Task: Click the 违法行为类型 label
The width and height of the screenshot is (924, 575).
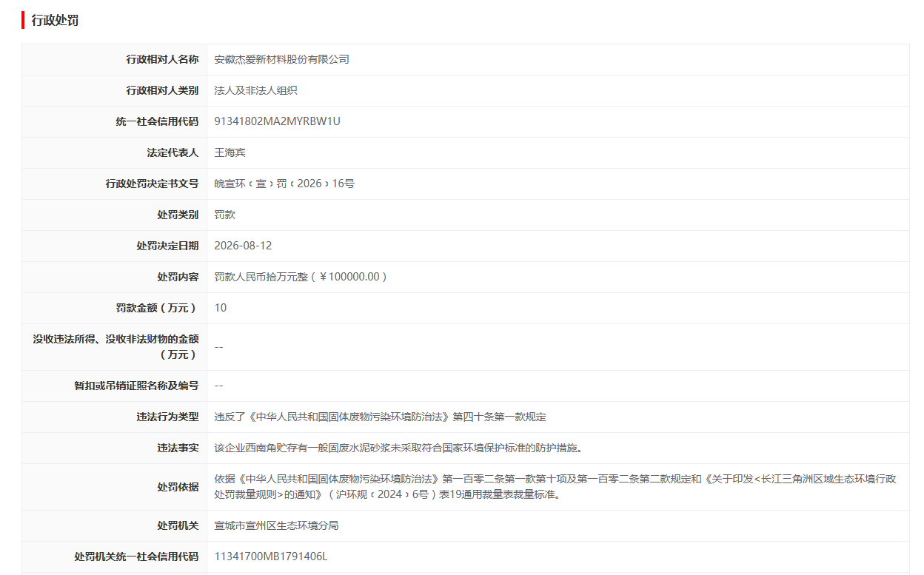Action: point(167,417)
